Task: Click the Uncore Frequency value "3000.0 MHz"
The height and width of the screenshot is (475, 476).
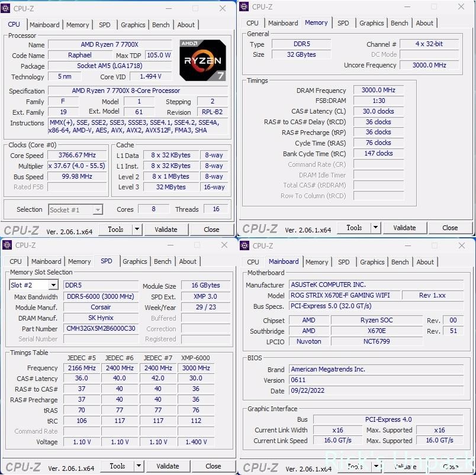Action: [429, 65]
